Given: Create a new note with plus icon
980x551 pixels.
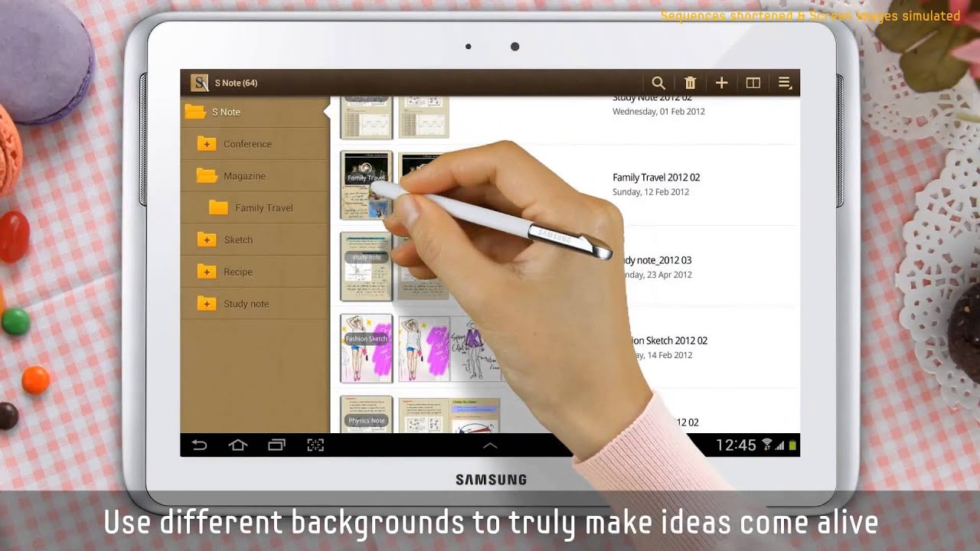Looking at the screenshot, I should click(x=721, y=83).
